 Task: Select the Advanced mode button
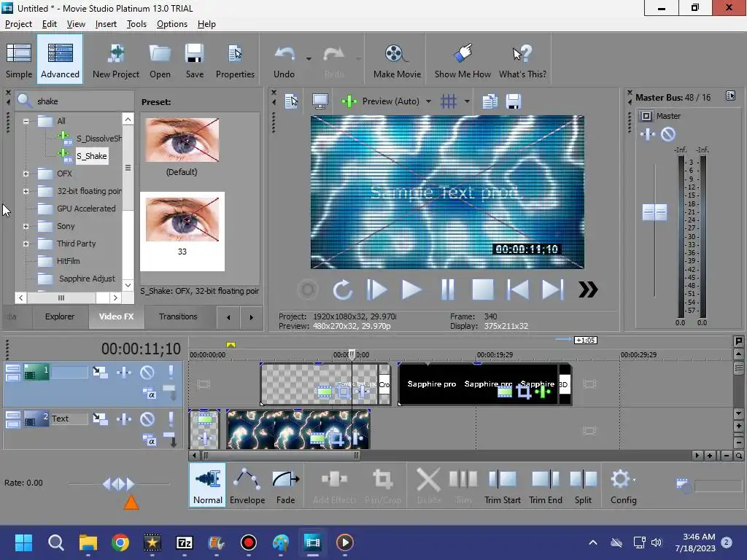(x=60, y=60)
